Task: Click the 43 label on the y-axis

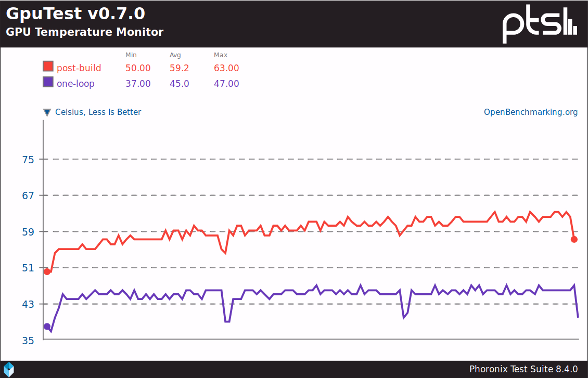Action: (28, 304)
